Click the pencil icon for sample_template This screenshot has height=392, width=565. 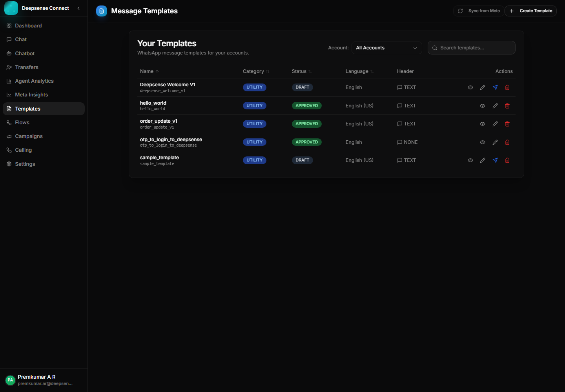(483, 160)
